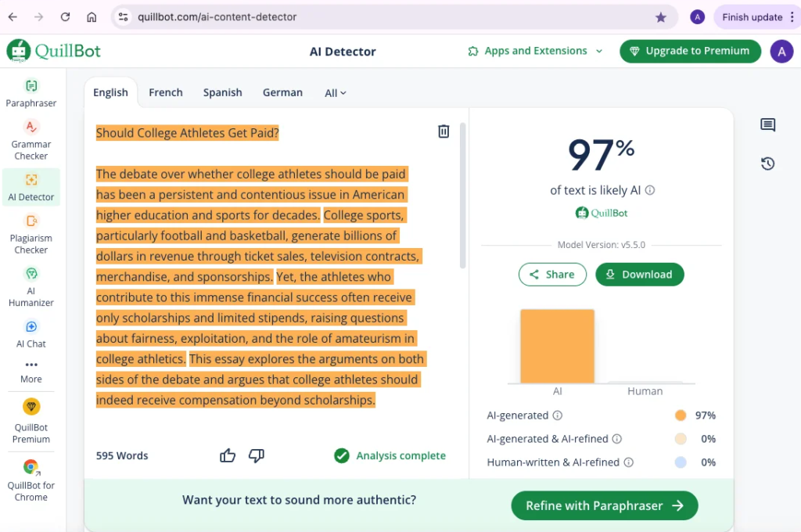The height and width of the screenshot is (532, 801).
Task: Select AI Detector in sidebar
Action: 31,187
